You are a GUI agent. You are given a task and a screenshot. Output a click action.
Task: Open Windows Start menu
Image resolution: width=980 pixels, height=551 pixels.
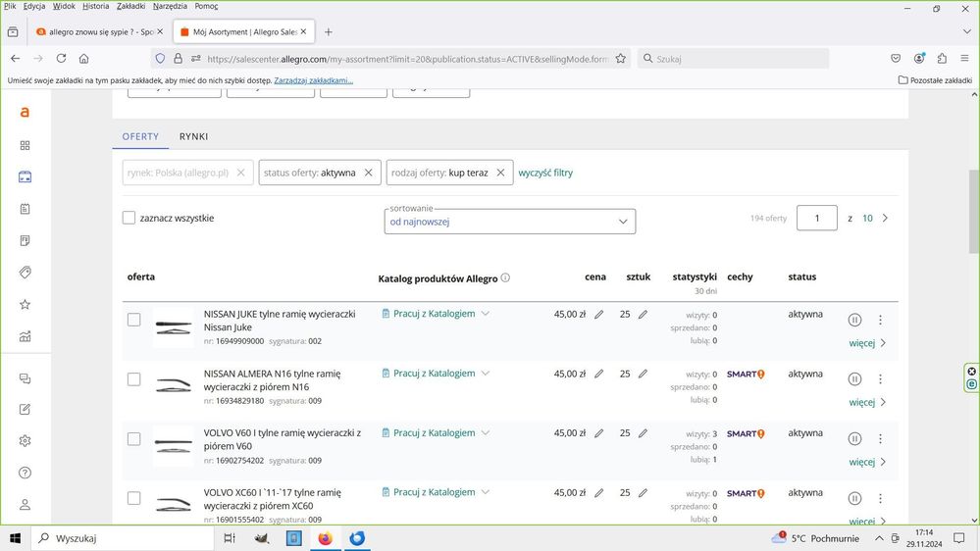coord(15,538)
